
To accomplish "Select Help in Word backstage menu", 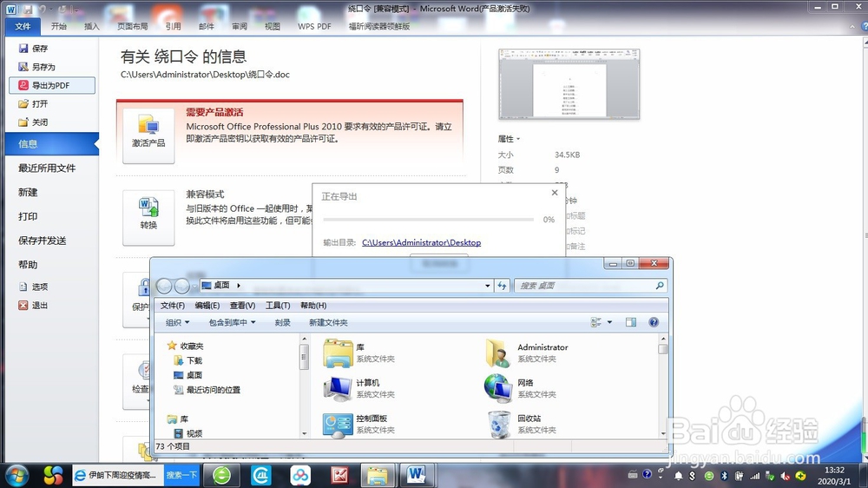I will pos(28,265).
